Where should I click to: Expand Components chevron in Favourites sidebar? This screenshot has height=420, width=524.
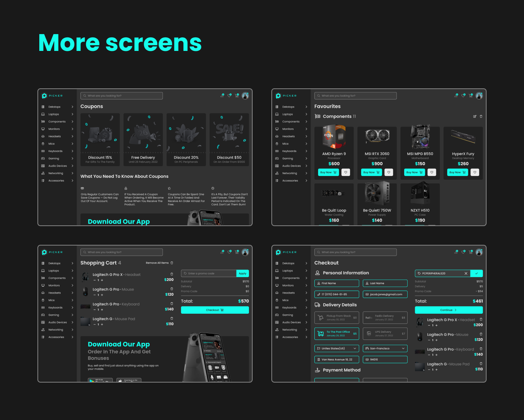[306, 122]
